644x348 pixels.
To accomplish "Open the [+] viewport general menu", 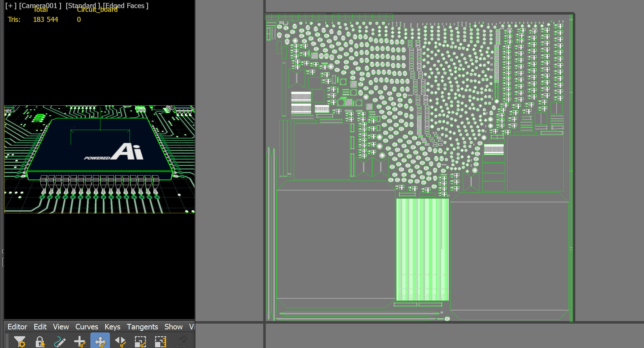I will pos(11,6).
